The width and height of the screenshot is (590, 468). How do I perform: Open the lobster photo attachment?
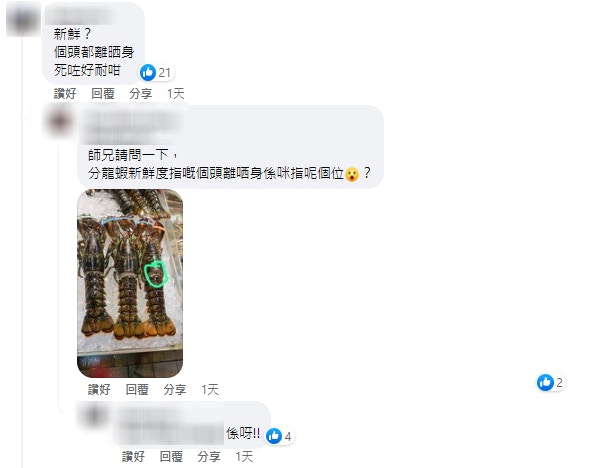[x=130, y=283]
